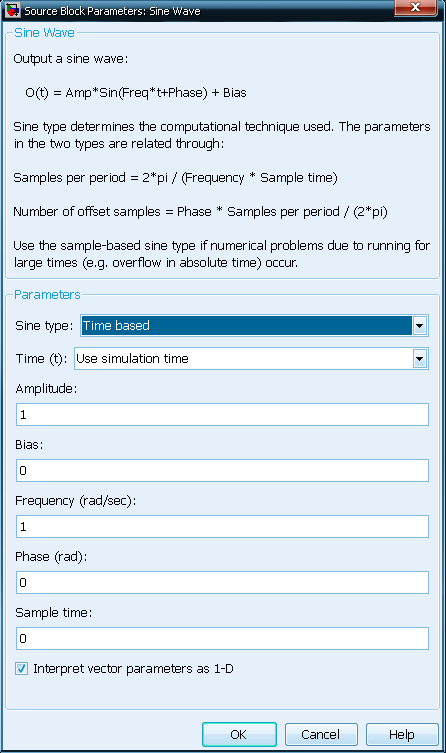Cancel the block parameter changes
446x753 pixels.
click(x=321, y=734)
